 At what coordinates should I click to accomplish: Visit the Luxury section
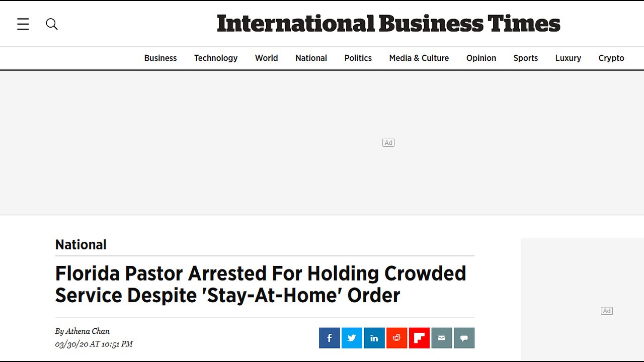(568, 58)
